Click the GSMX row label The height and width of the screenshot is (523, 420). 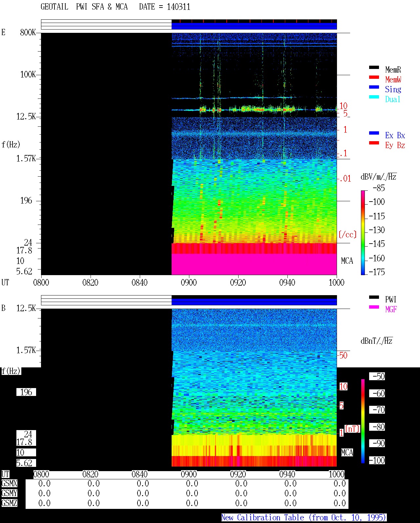(9, 484)
